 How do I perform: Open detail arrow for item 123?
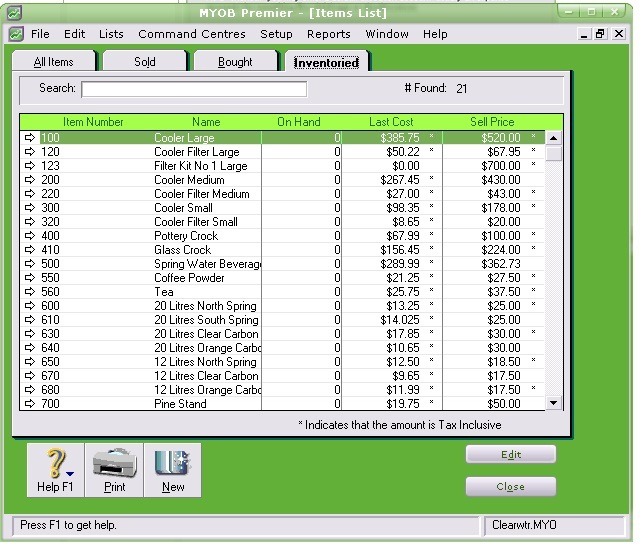(x=30, y=166)
